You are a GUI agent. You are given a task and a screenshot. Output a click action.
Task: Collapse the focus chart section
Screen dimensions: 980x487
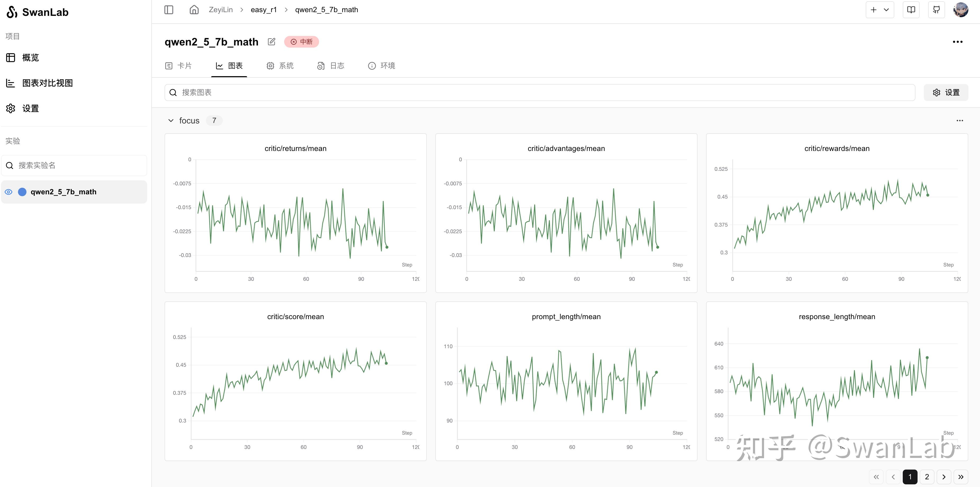[171, 121]
